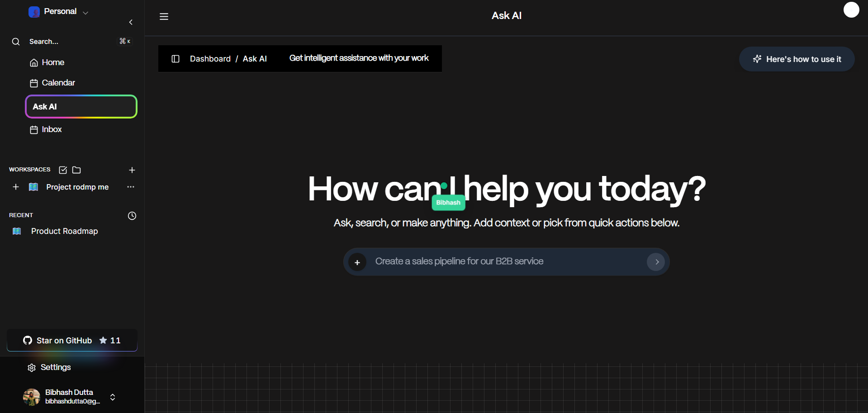Screen dimensions: 868x413
Task: Click the plus inside the AI input field
Action: 358,262
